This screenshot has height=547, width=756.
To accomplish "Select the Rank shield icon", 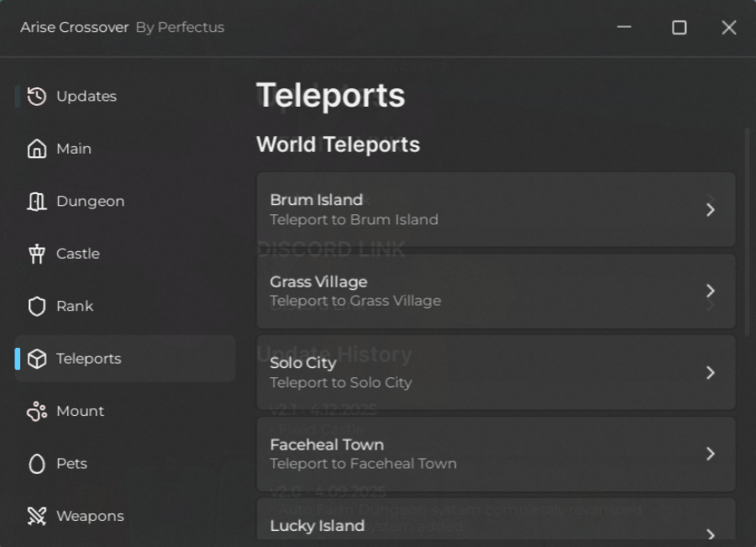I will pos(37,307).
